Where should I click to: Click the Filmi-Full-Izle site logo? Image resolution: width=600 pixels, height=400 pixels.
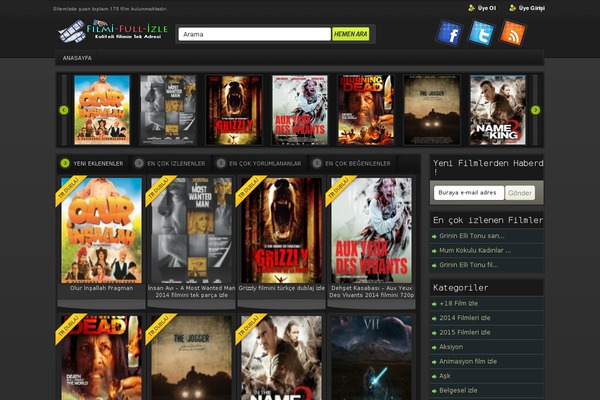tap(112, 31)
